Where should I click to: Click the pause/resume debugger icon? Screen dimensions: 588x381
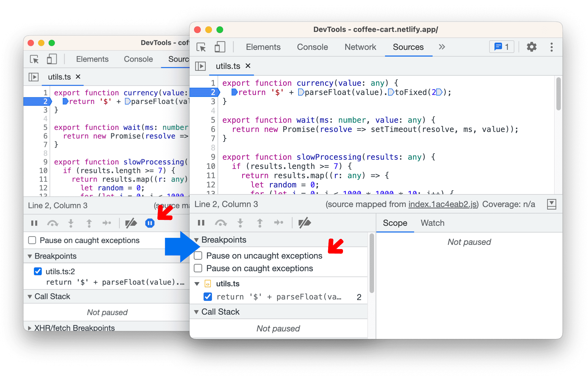200,223
